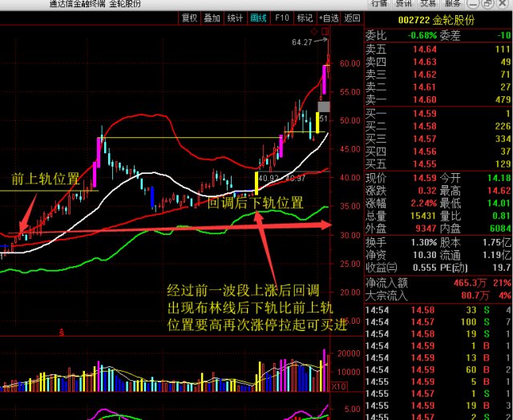Click the 64.27 high price marker
The width and height of the screenshot is (513, 420).
(303, 42)
